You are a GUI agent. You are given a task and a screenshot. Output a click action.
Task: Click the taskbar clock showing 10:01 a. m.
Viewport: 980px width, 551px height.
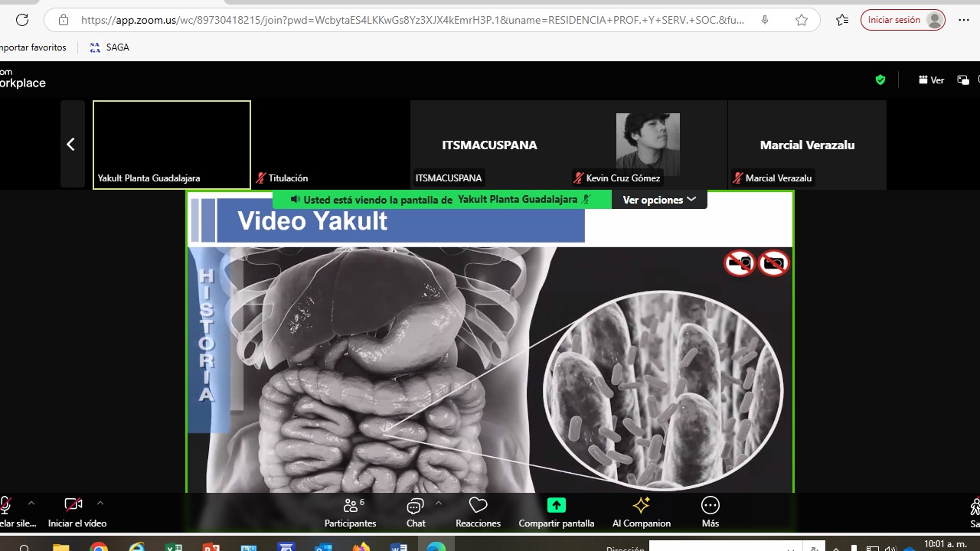point(945,545)
